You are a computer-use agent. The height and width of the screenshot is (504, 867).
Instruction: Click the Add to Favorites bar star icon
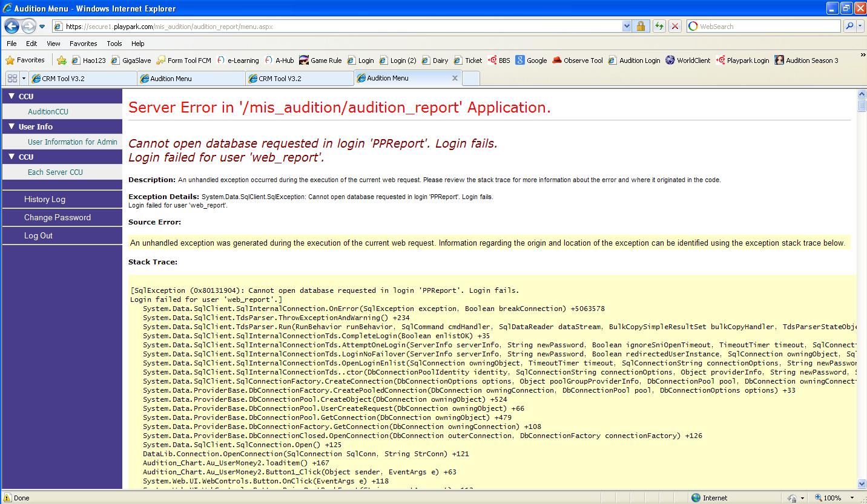point(62,60)
